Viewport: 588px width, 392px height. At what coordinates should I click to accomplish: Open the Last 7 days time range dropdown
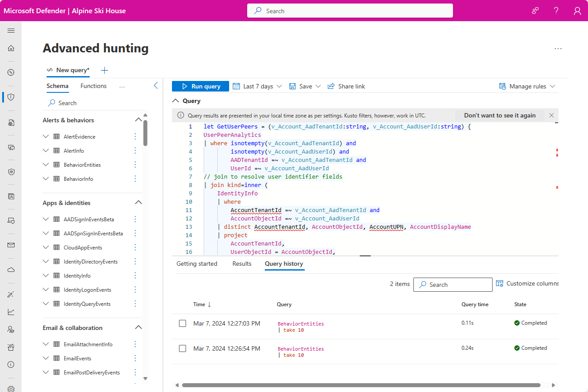point(257,86)
